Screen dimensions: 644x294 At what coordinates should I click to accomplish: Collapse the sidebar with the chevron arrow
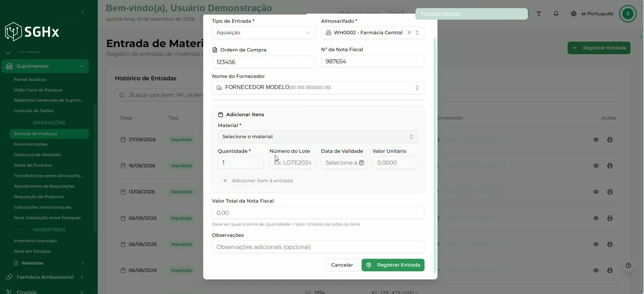[x=83, y=13]
